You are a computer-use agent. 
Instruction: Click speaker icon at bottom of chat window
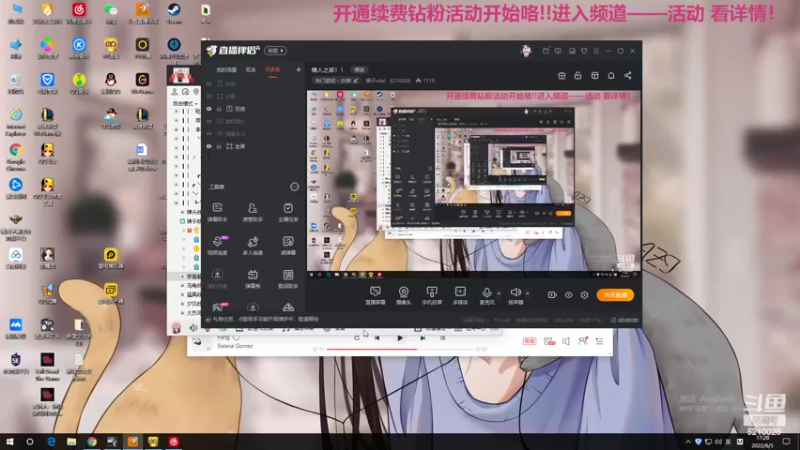tap(193, 328)
